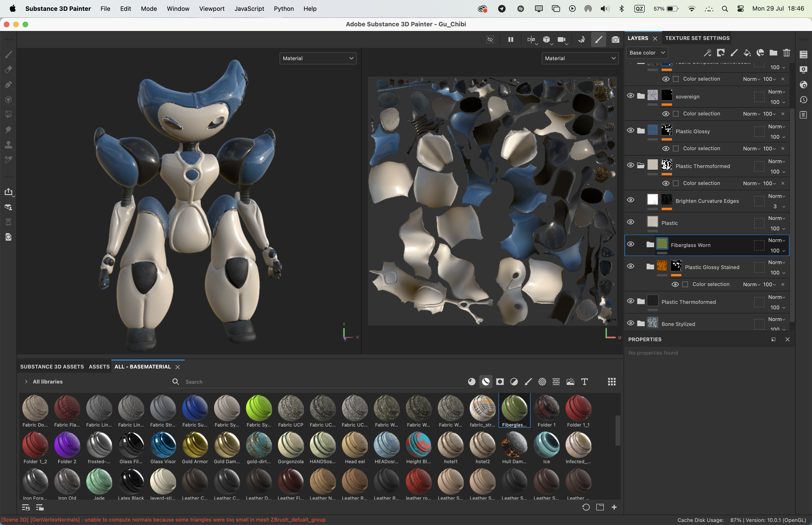Open the Viewport menu
812x525 pixels.
[212, 8]
